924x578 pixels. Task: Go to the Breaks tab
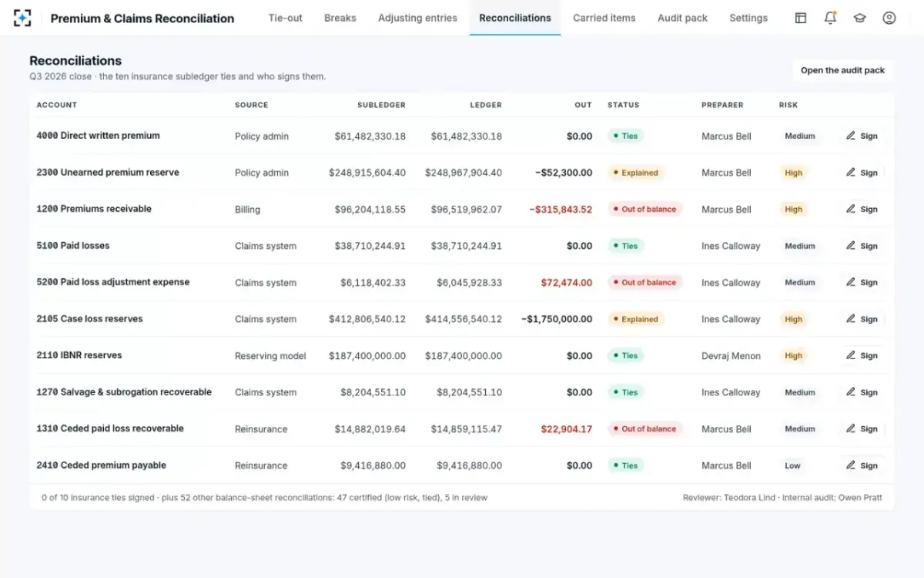click(340, 18)
